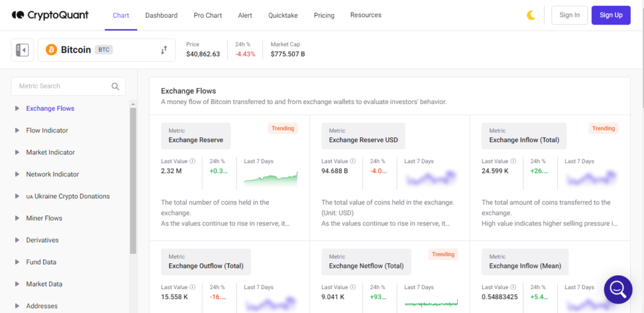The height and width of the screenshot is (313, 644).
Task: Open the Dashboard tab
Action: [x=162, y=15]
